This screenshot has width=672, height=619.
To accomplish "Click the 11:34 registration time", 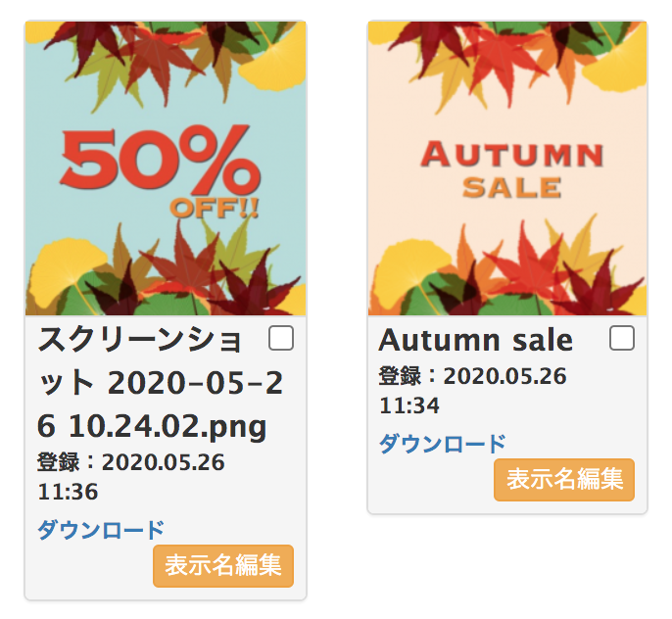I will (409, 405).
